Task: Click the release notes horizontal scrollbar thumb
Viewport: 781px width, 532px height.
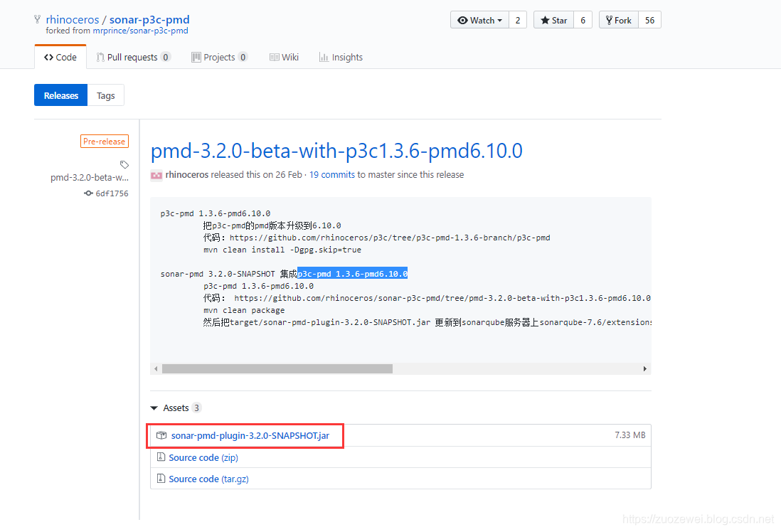Action: [x=277, y=368]
